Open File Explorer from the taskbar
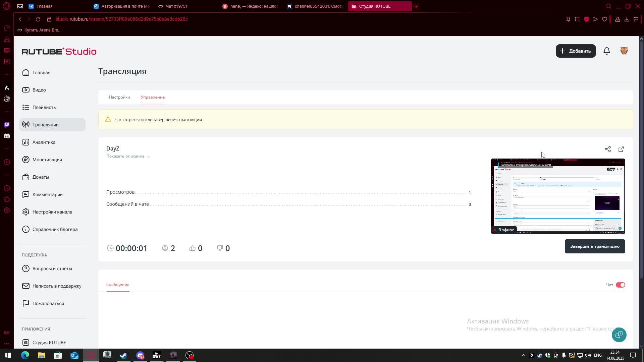The image size is (644, 362). coord(41,355)
